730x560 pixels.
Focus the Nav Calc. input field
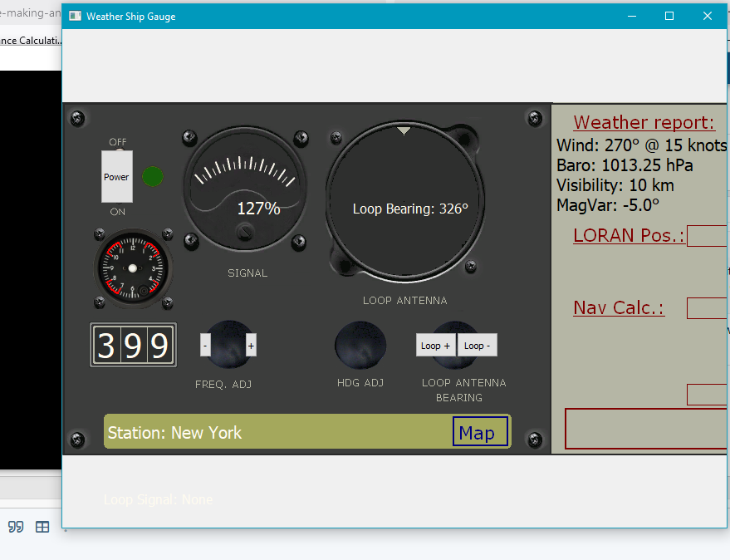point(708,308)
